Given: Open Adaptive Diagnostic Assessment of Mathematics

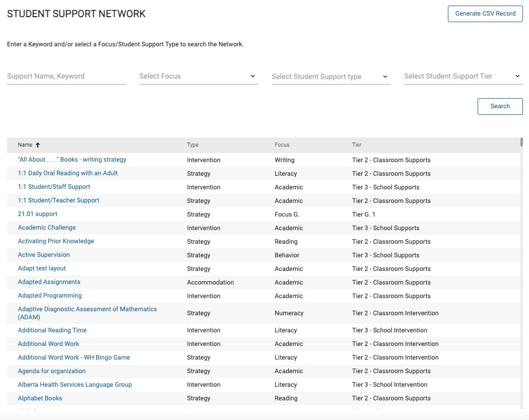Looking at the screenshot, I should point(87,313).
